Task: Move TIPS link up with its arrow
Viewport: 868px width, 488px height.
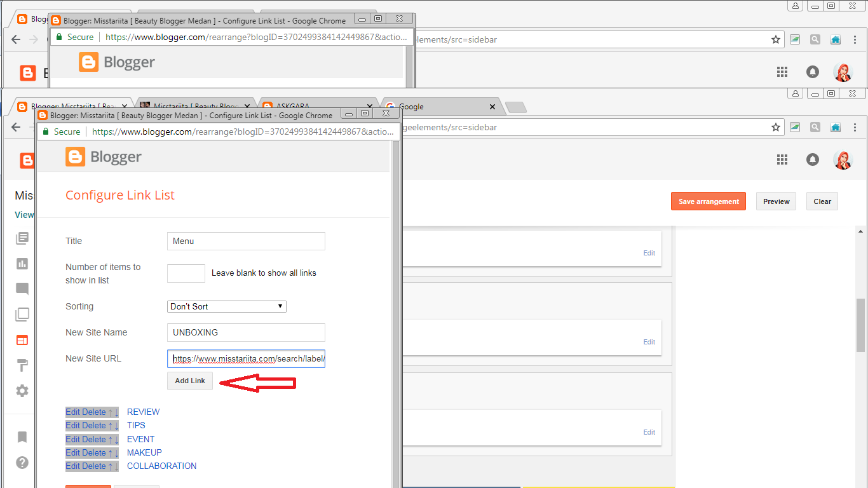Action: [110, 426]
